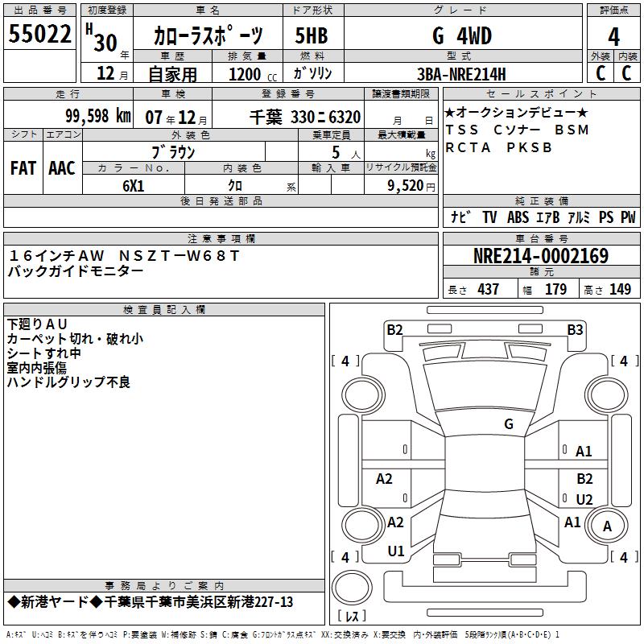
Task: Click height value 149
Action: [620, 289]
